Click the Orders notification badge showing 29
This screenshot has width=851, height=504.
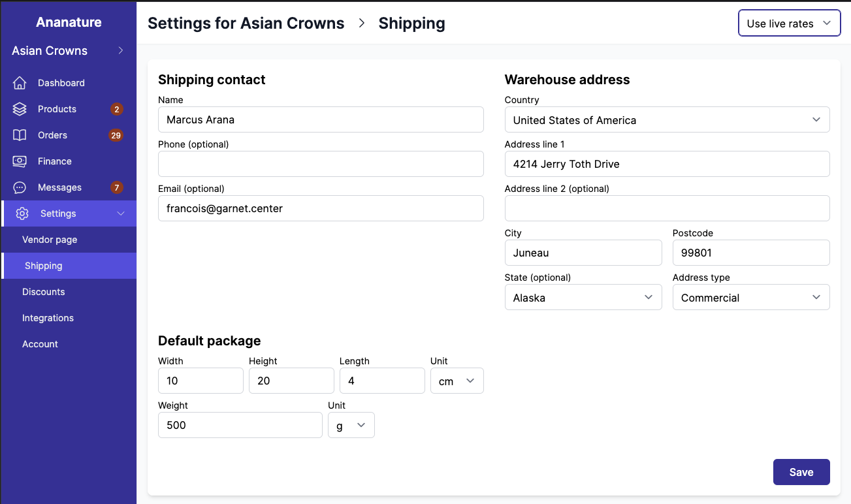[x=116, y=135]
